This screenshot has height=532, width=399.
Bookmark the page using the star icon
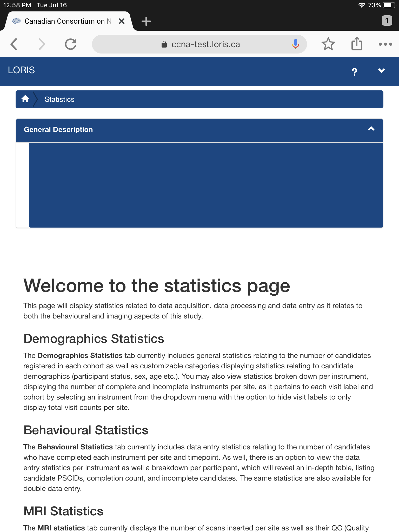pyautogui.click(x=328, y=44)
